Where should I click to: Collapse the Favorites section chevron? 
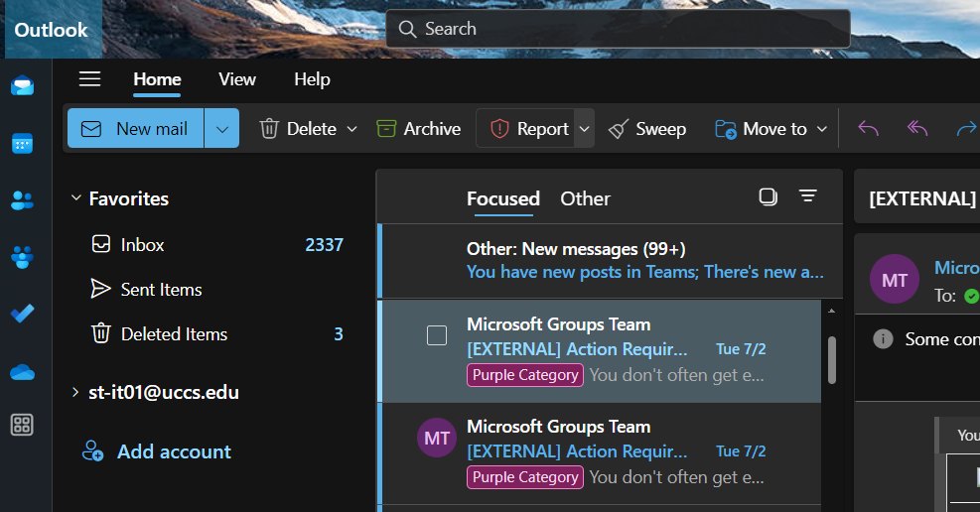75,197
